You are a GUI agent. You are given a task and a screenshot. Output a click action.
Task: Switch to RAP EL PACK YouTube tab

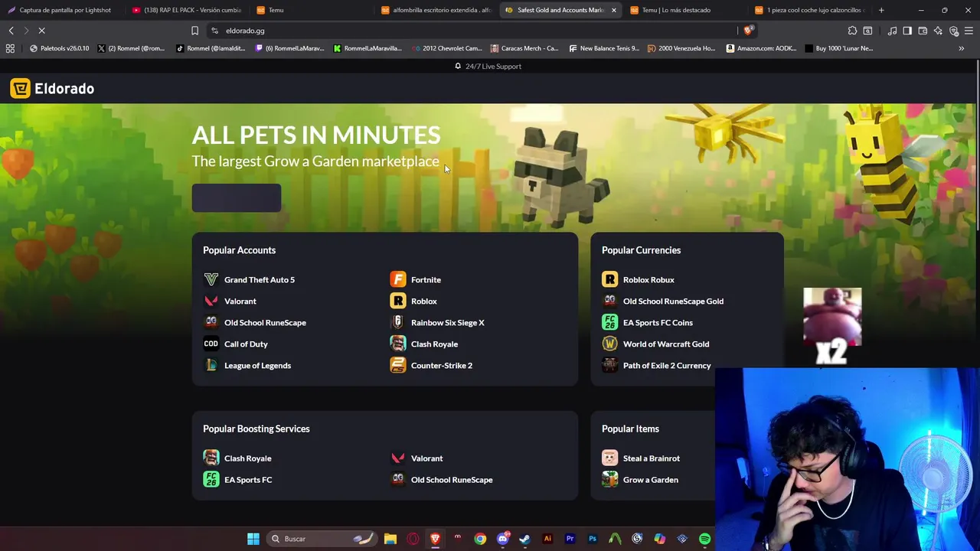tap(186, 10)
